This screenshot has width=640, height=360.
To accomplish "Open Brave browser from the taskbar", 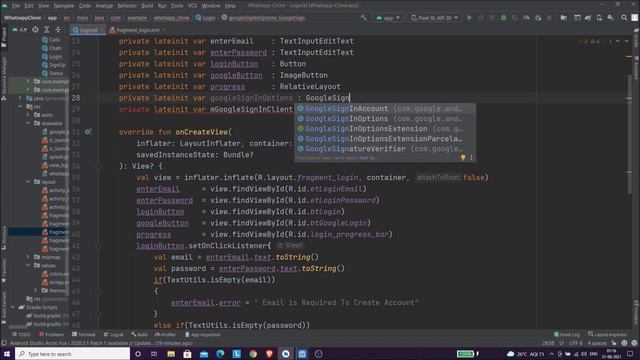I will [269, 354].
